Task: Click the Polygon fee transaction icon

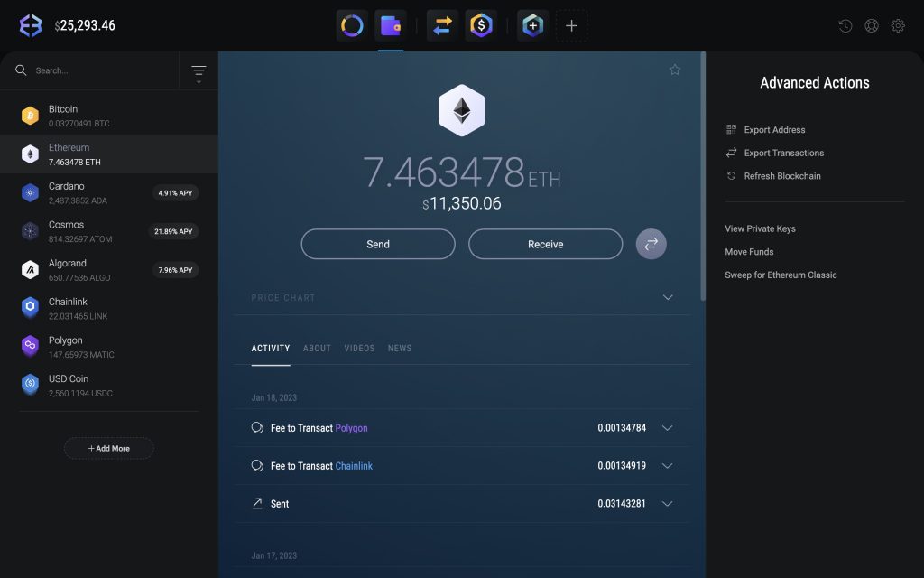Action: pos(257,427)
